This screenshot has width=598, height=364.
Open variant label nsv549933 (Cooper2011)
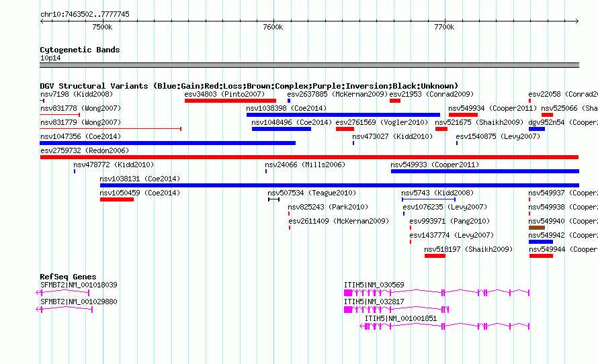pos(435,165)
